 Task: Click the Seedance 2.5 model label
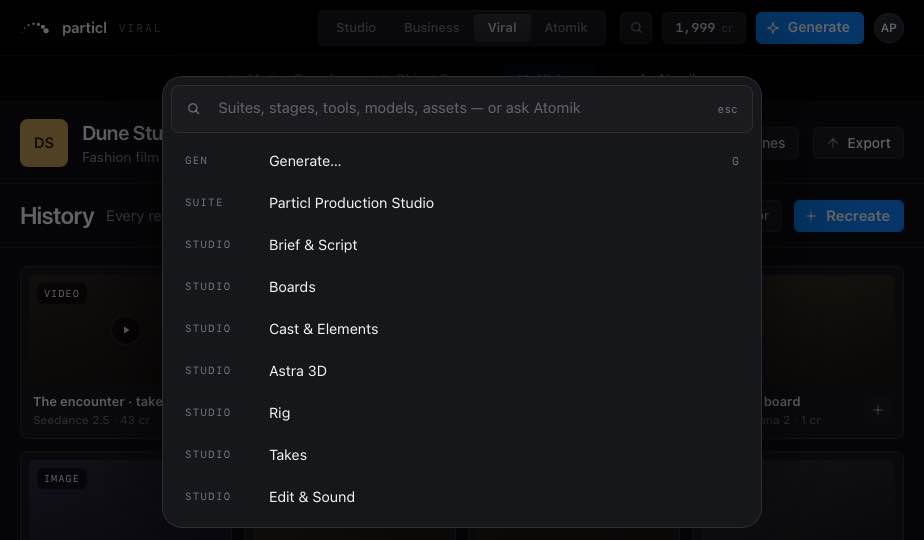point(71,420)
